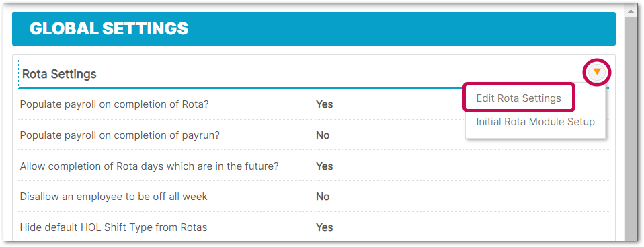This screenshot has height=247, width=644.
Task: Select 'Populate payroll on completion of payrun?' label
Action: tap(120, 135)
